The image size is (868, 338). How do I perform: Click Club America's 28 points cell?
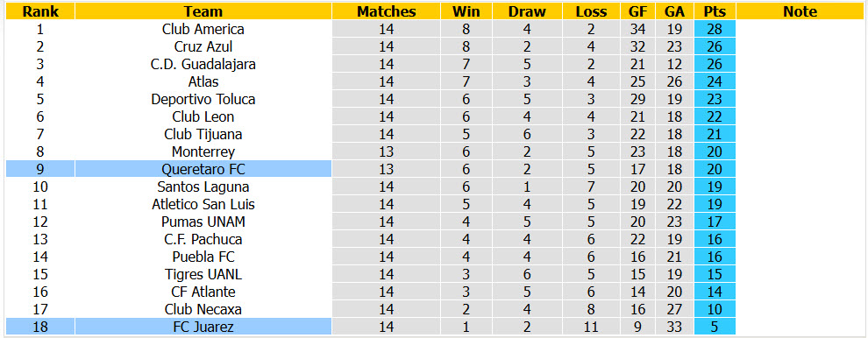[715, 29]
